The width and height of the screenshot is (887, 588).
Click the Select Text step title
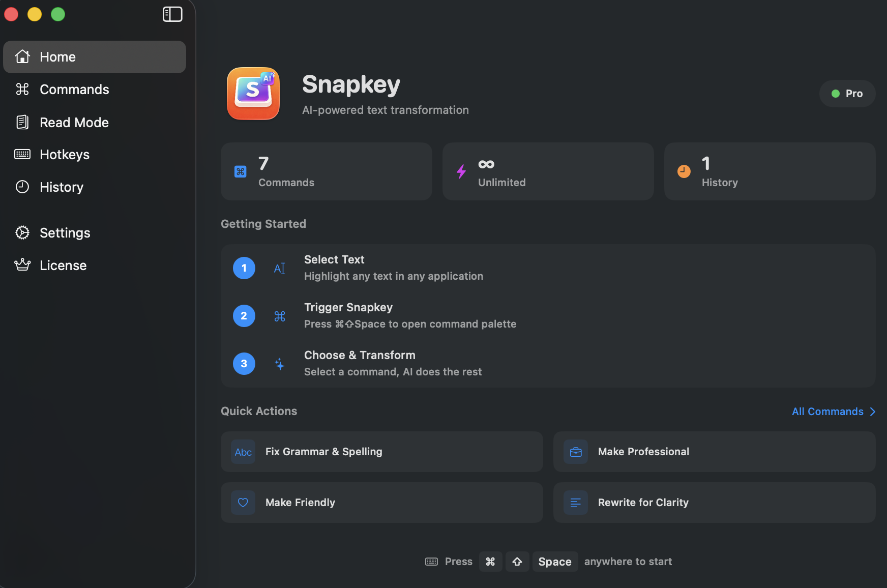[334, 259]
